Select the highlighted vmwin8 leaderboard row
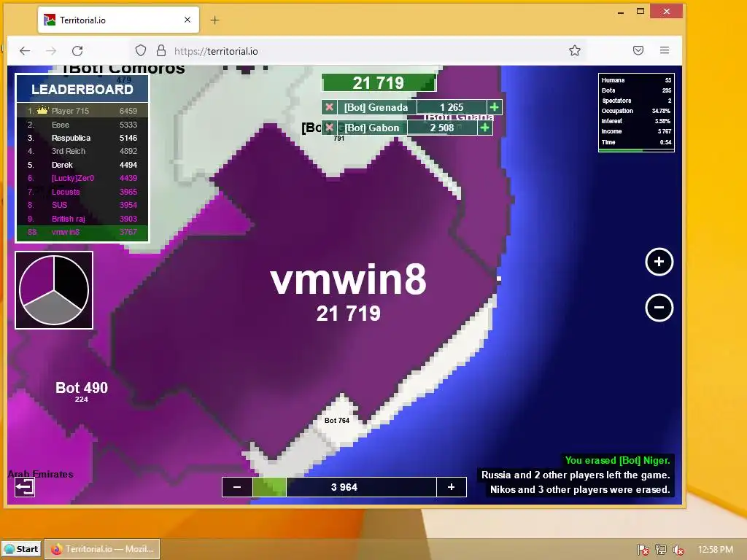The width and height of the screenshot is (747, 560). (82, 233)
